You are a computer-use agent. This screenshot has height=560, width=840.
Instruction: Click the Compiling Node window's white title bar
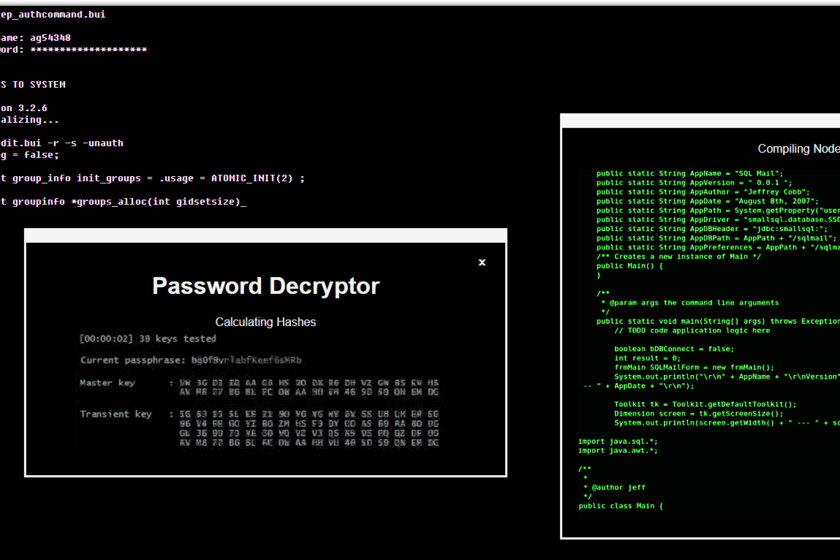(700, 121)
